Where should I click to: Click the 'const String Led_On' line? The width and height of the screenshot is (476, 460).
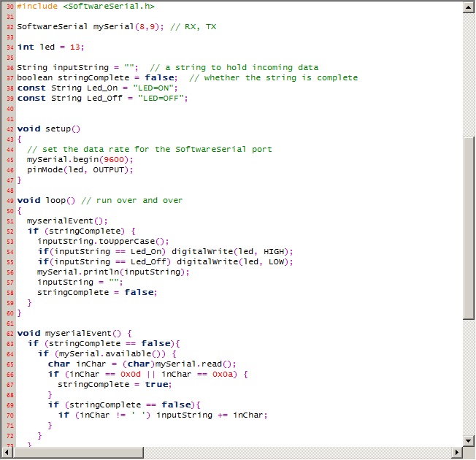point(97,88)
